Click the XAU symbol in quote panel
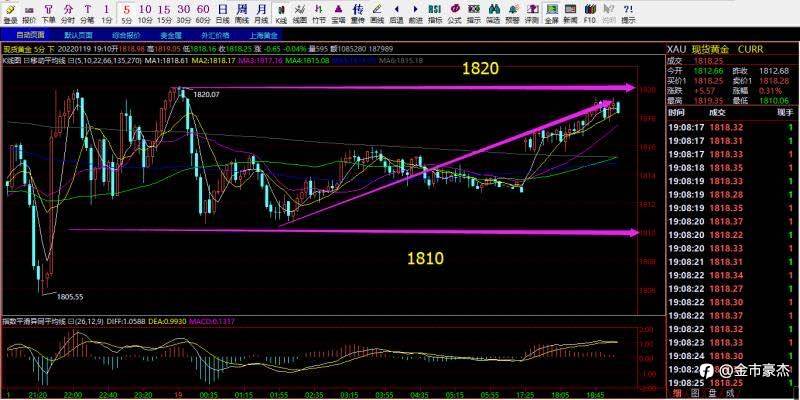This screenshot has height=400, width=800. coord(676,49)
